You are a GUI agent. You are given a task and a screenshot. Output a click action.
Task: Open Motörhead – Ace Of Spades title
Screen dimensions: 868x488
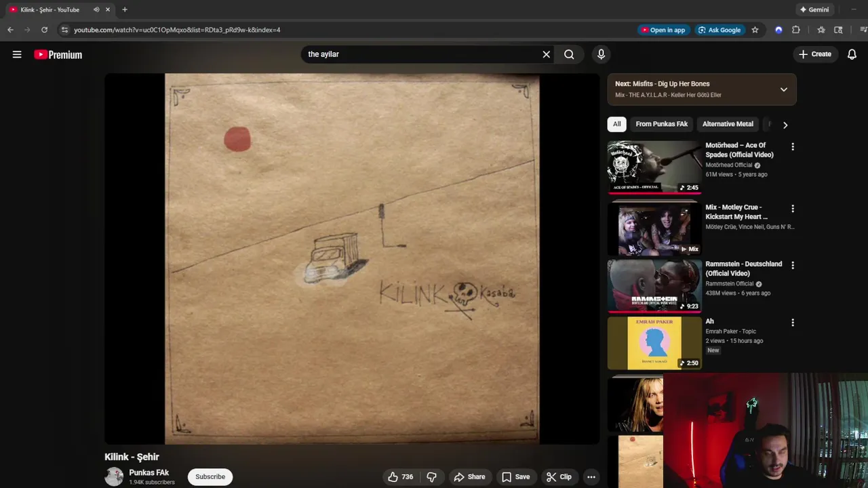[739, 150]
